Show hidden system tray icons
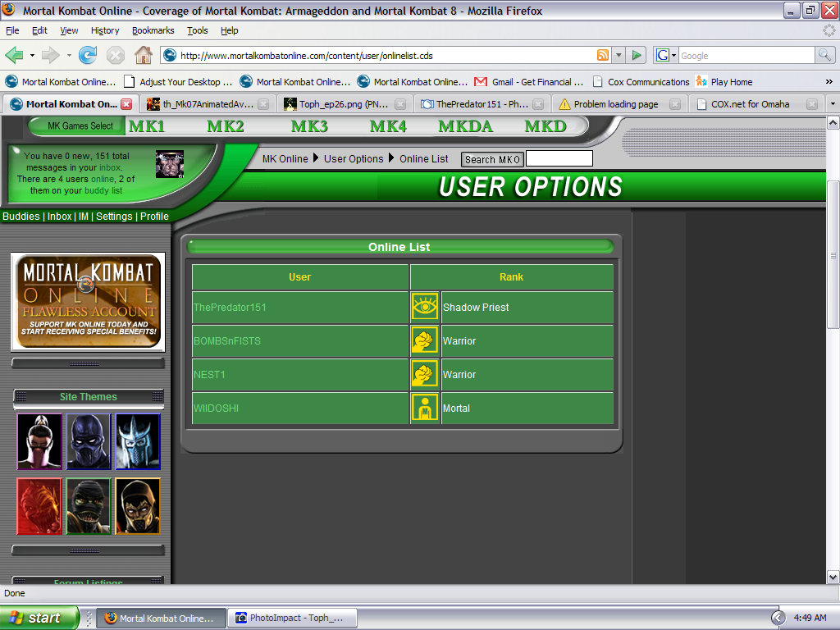Image resolution: width=840 pixels, height=630 pixels. click(x=778, y=618)
